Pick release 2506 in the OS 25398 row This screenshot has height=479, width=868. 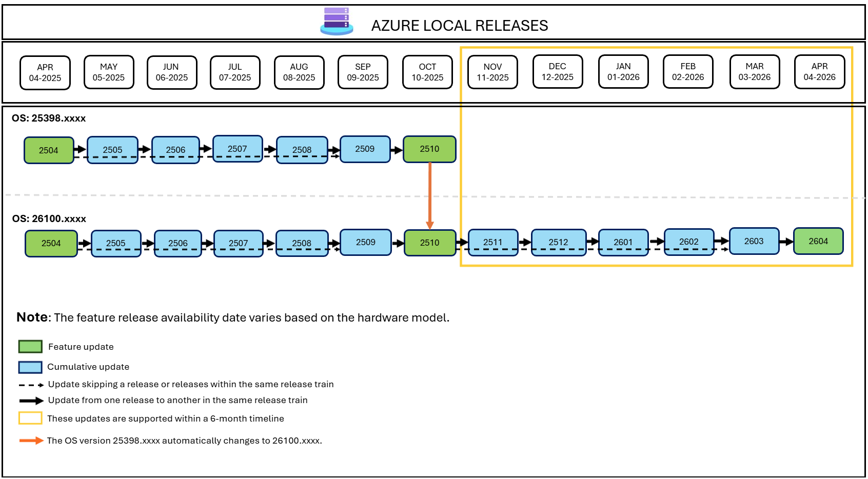(175, 150)
